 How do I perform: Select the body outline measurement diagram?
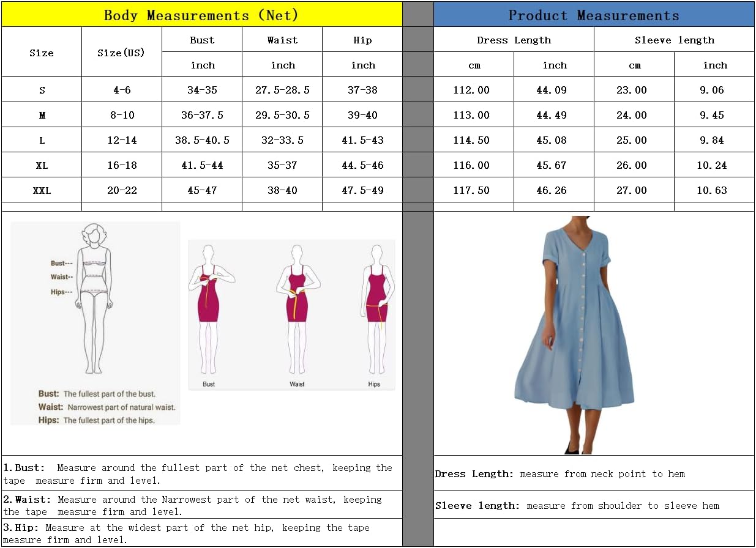[x=95, y=323]
